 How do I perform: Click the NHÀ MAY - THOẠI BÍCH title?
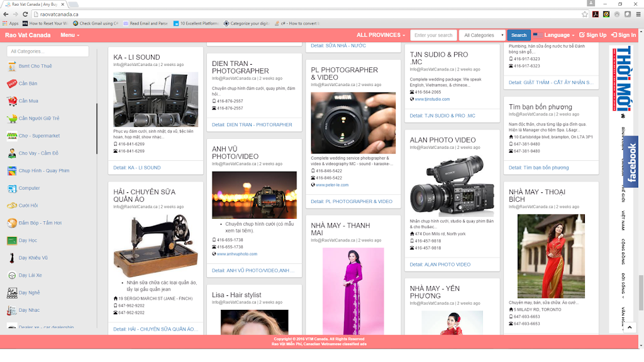click(x=537, y=195)
